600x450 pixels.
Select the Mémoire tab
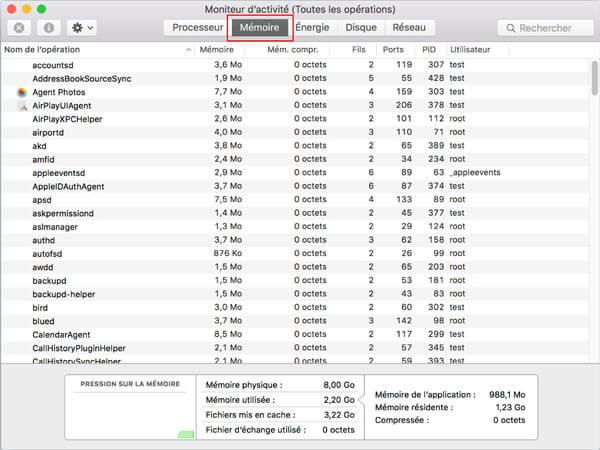(259, 28)
